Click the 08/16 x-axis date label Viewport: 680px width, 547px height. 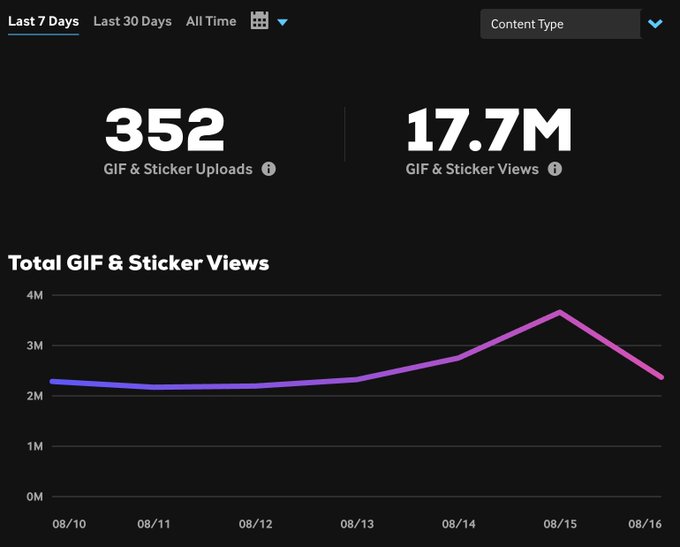coord(645,524)
